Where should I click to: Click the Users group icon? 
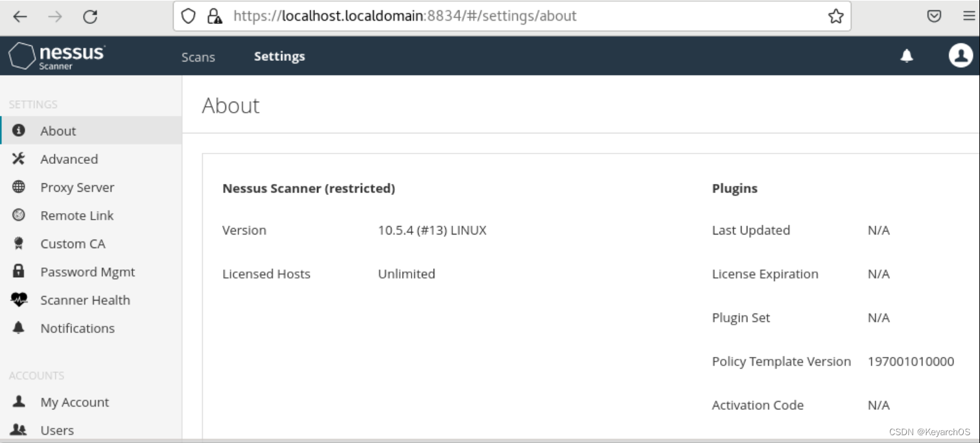19,429
